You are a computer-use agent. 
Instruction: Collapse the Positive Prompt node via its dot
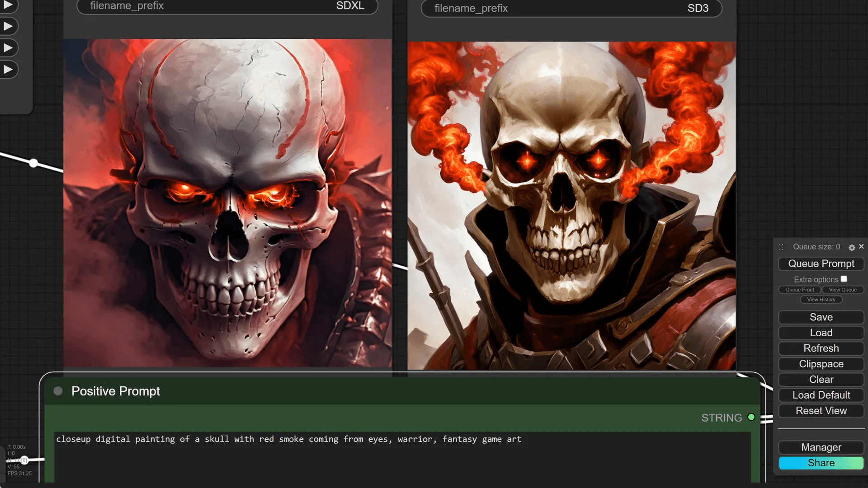tap(58, 391)
